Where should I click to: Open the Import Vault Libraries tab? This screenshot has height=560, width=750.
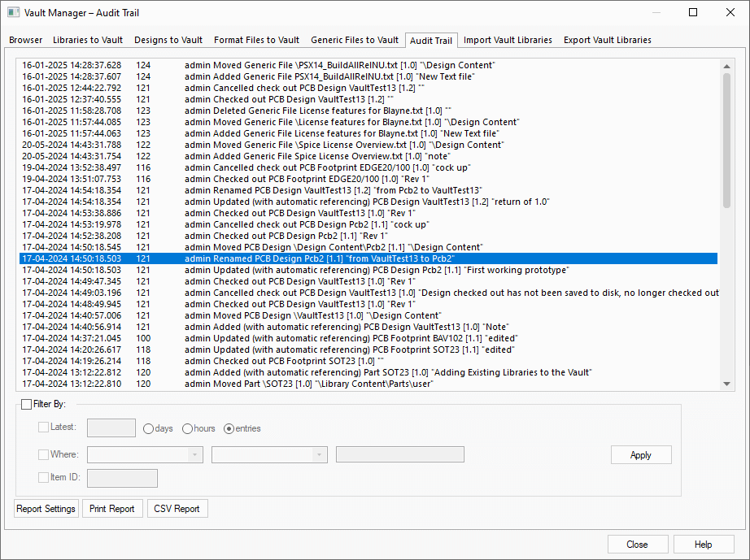click(508, 40)
